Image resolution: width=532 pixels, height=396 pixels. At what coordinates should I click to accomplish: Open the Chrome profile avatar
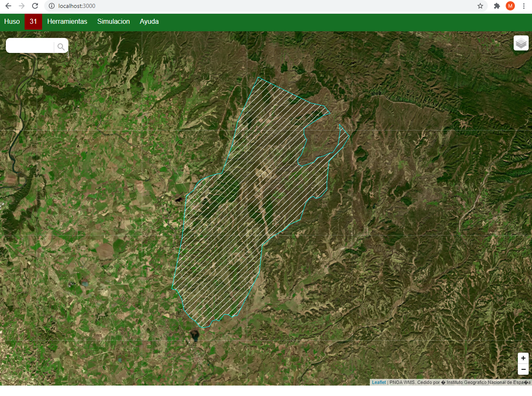pos(510,6)
